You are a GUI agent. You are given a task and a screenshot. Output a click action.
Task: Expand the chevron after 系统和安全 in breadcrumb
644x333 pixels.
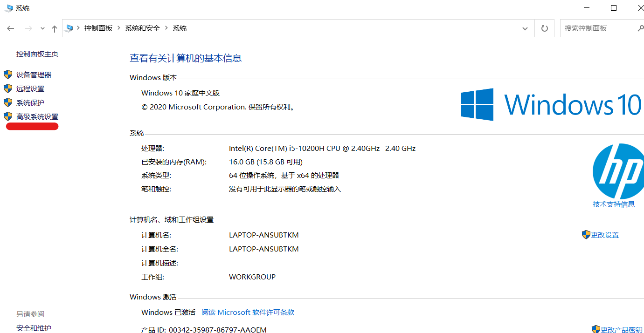point(166,28)
